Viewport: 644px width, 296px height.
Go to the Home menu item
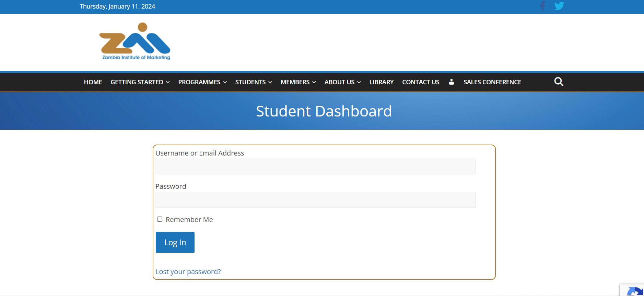93,82
